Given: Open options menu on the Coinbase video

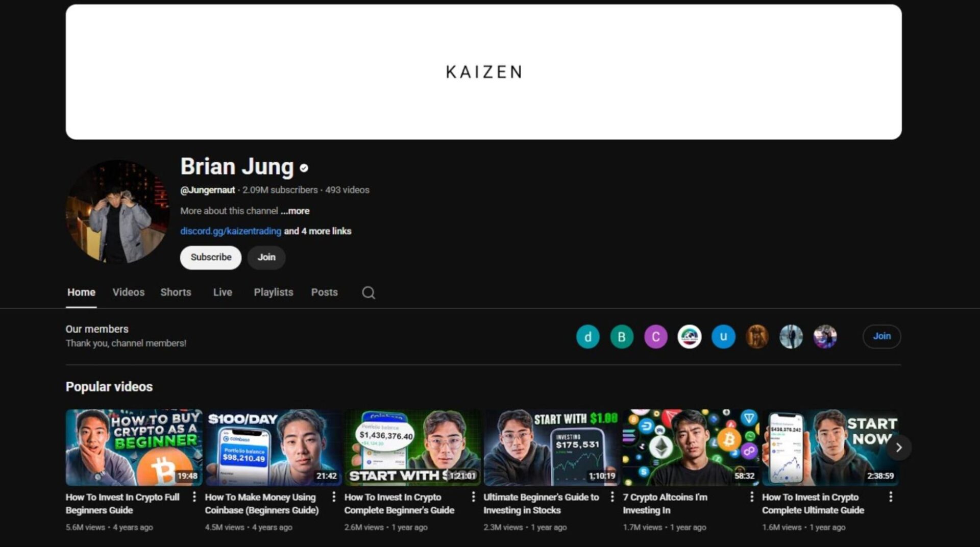Looking at the screenshot, I should [x=334, y=496].
